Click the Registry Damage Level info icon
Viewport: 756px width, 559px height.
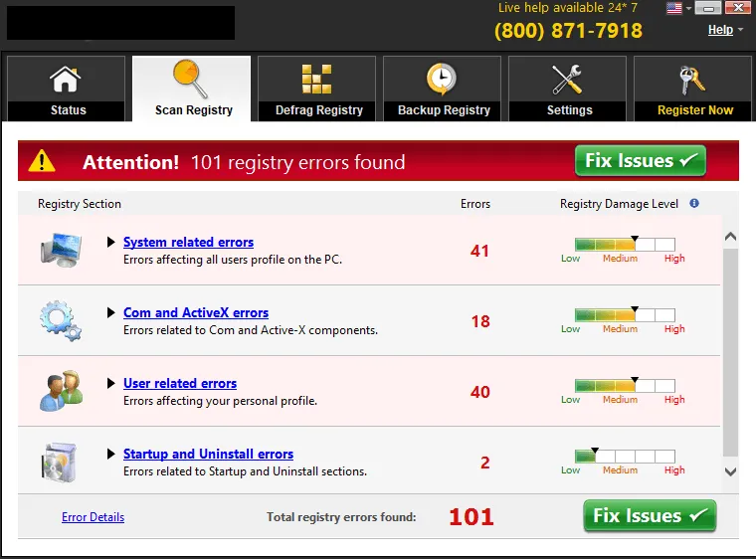(694, 203)
